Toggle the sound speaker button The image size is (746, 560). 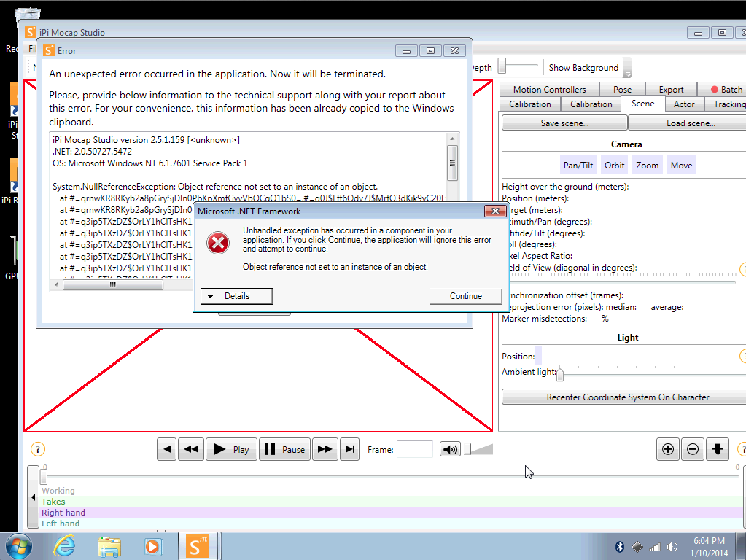450,449
